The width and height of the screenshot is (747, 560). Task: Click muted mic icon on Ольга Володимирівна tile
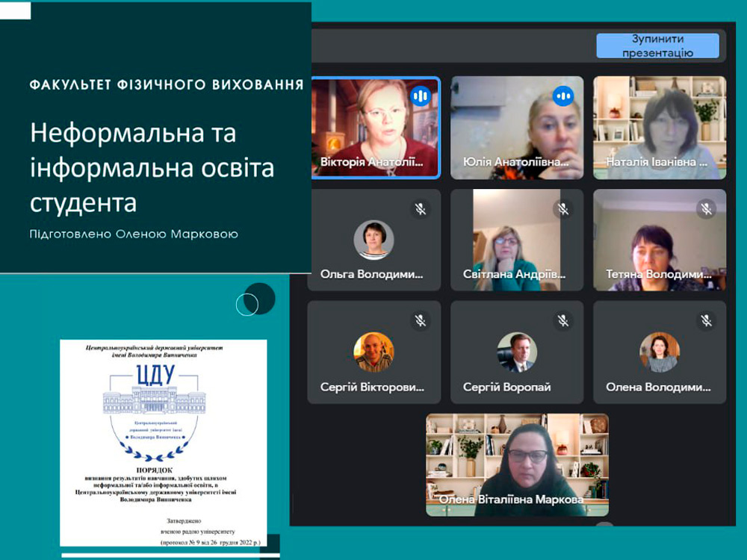pos(421,208)
